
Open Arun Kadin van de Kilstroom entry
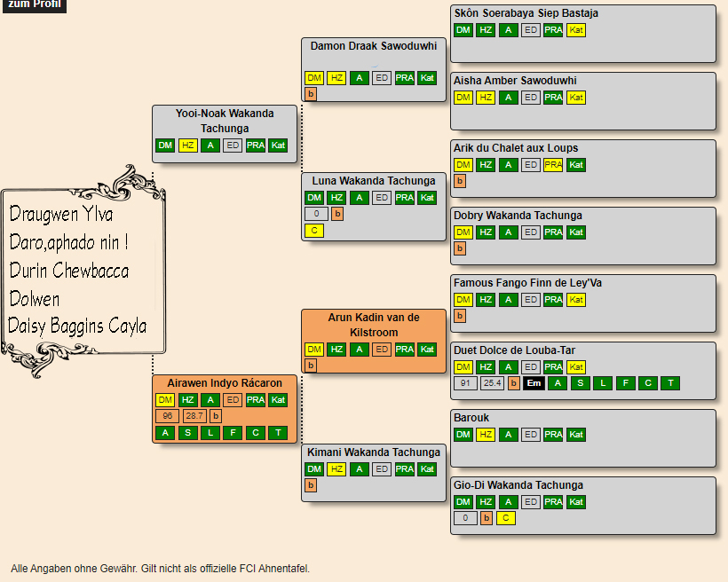tap(374, 325)
